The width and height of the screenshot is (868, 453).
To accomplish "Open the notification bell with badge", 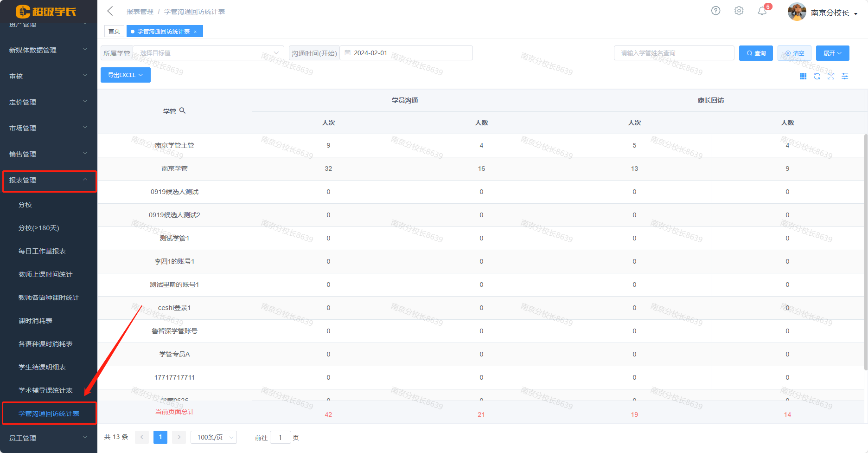I will point(762,11).
